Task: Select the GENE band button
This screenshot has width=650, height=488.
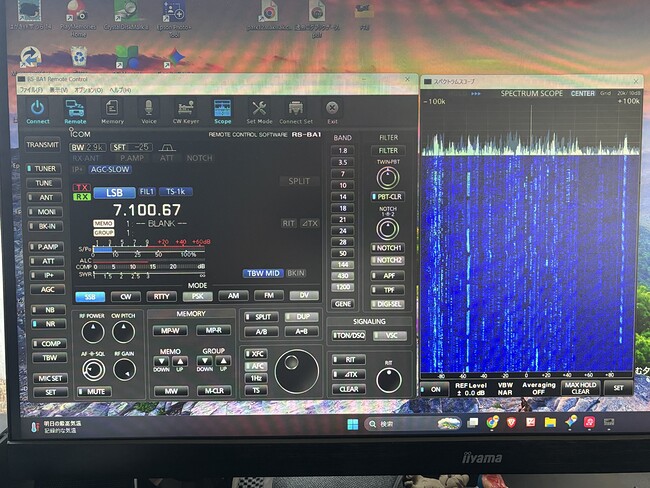Action: 343,304
